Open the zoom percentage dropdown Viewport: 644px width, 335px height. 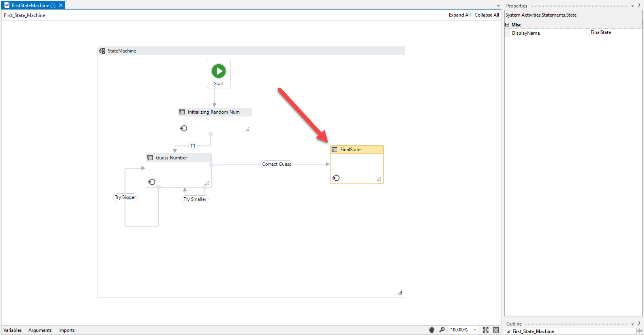click(475, 330)
